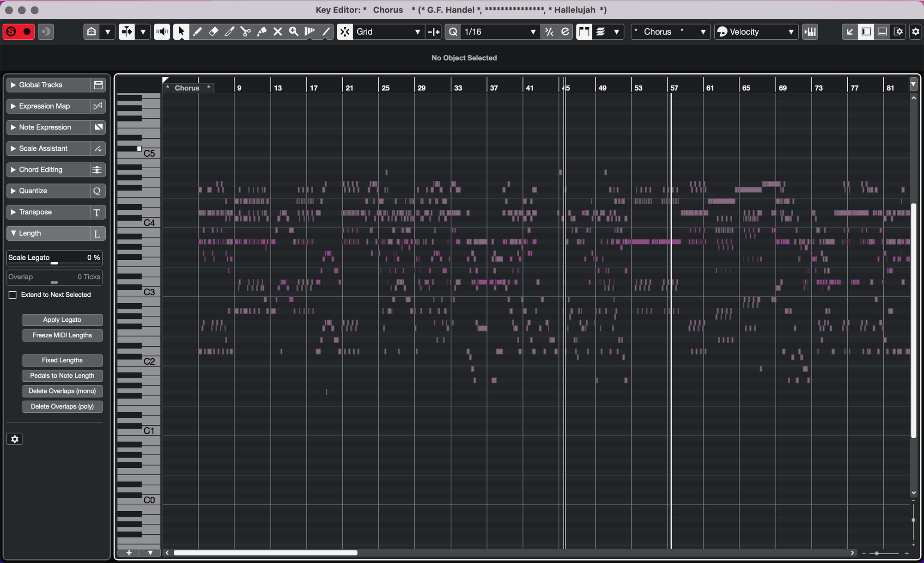This screenshot has width=924, height=563.
Task: Toggle the Extend to Next Selected checkbox
Action: [x=12, y=294]
